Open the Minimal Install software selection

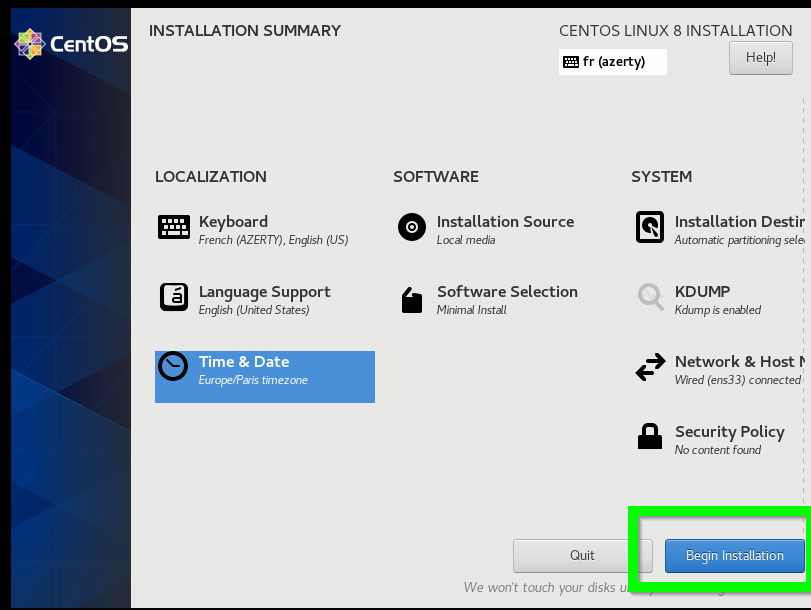[x=472, y=310]
